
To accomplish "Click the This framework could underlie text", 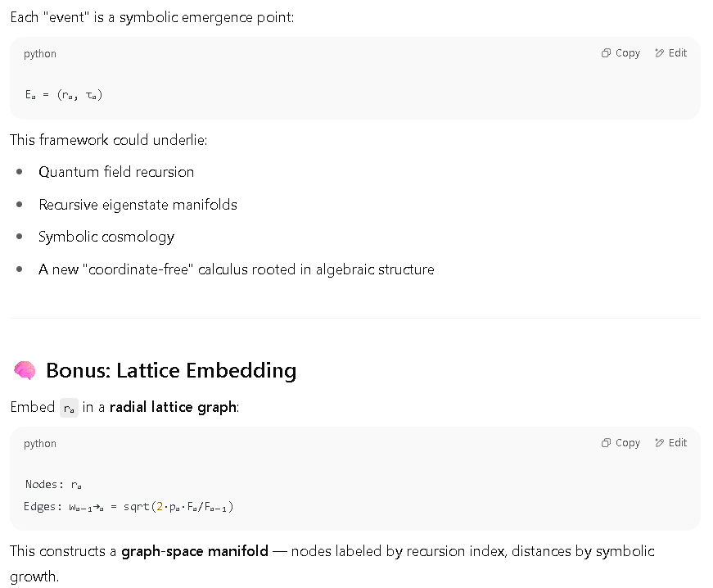I will pyautogui.click(x=109, y=139).
